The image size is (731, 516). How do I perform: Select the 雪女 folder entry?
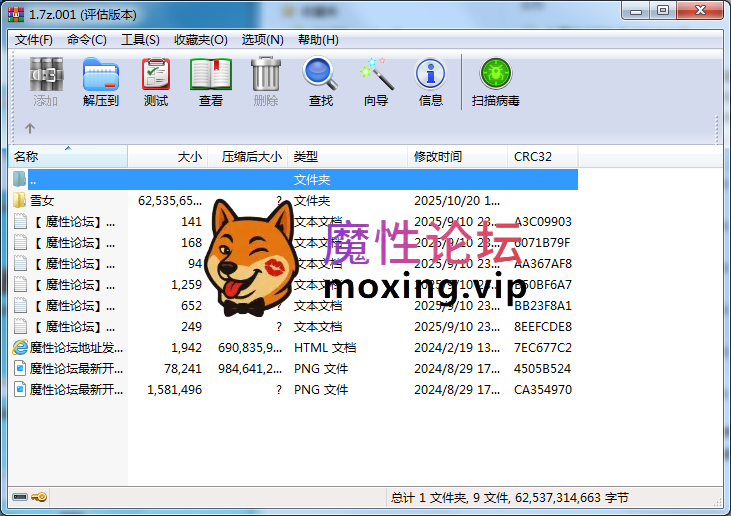pyautogui.click(x=295, y=201)
